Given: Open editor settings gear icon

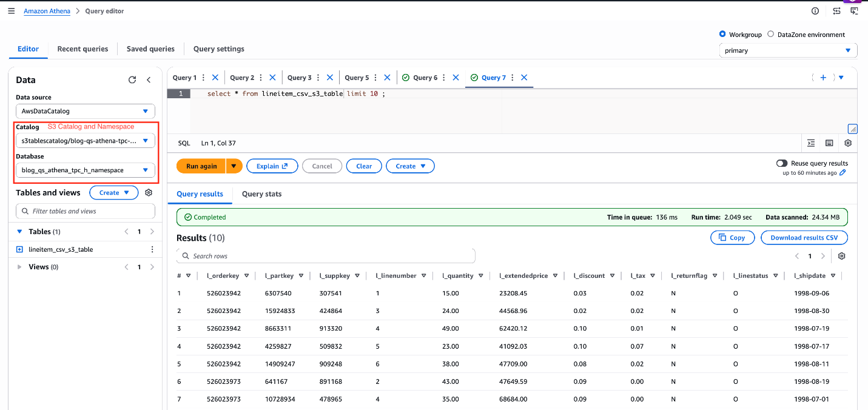Looking at the screenshot, I should tap(848, 143).
